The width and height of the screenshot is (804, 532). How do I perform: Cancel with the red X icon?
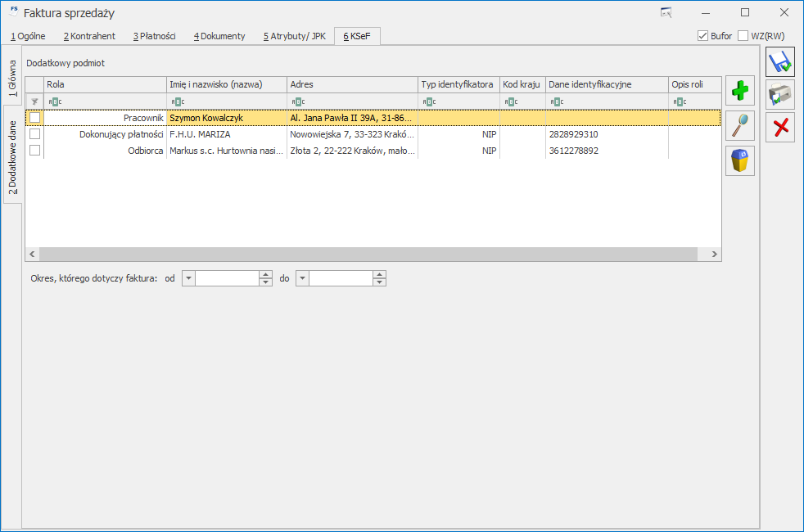point(780,127)
